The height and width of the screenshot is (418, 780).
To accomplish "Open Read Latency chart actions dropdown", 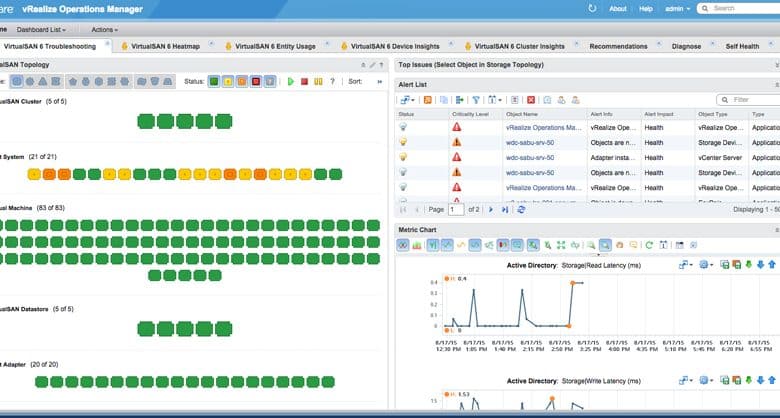I will [685, 265].
